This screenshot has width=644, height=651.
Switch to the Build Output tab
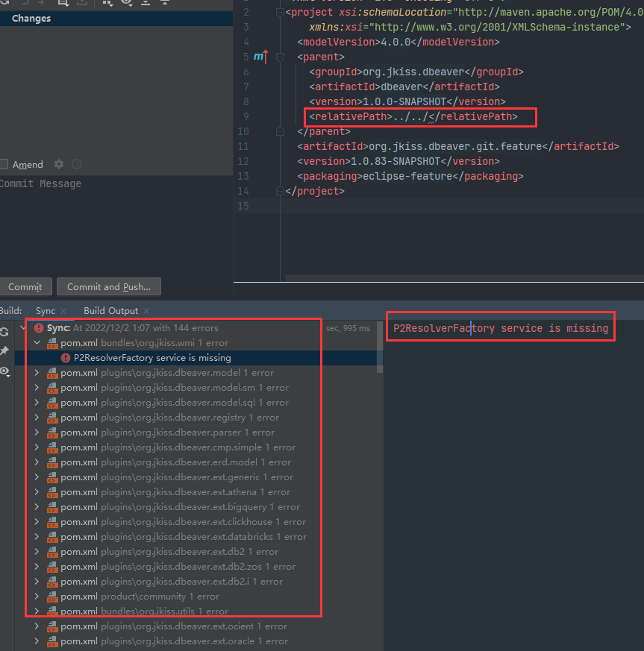pyautogui.click(x=112, y=310)
